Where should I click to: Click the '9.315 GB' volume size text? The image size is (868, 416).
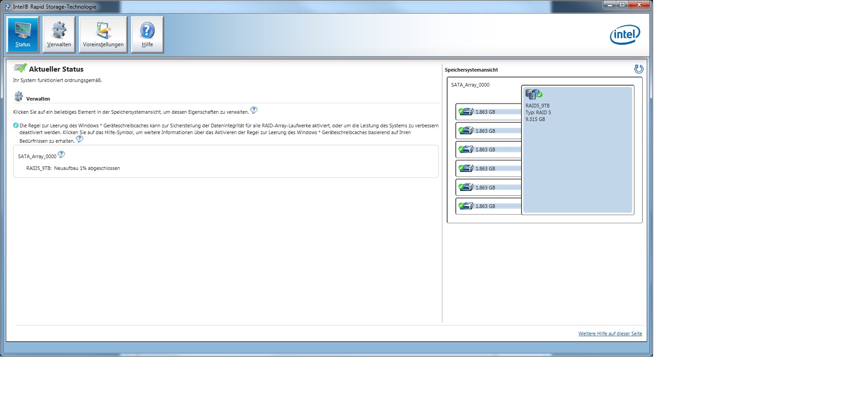535,119
